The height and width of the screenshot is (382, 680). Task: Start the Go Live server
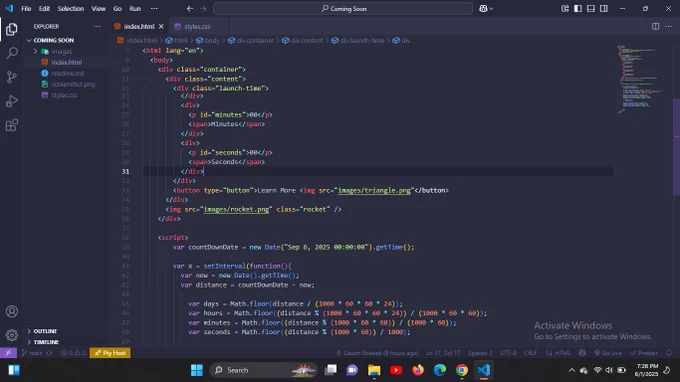pyautogui.click(x=608, y=353)
